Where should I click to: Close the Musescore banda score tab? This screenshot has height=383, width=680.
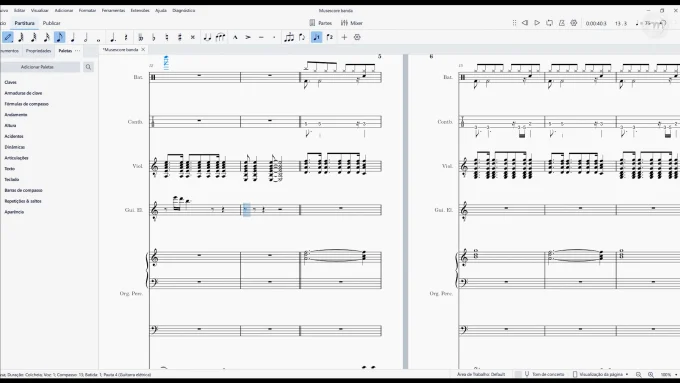[143, 50]
